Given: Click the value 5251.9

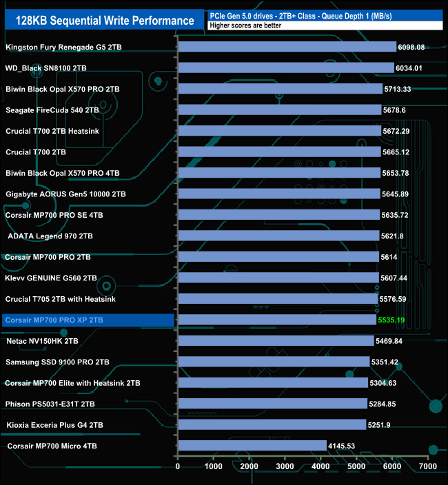Looking at the screenshot, I should click(379, 425).
